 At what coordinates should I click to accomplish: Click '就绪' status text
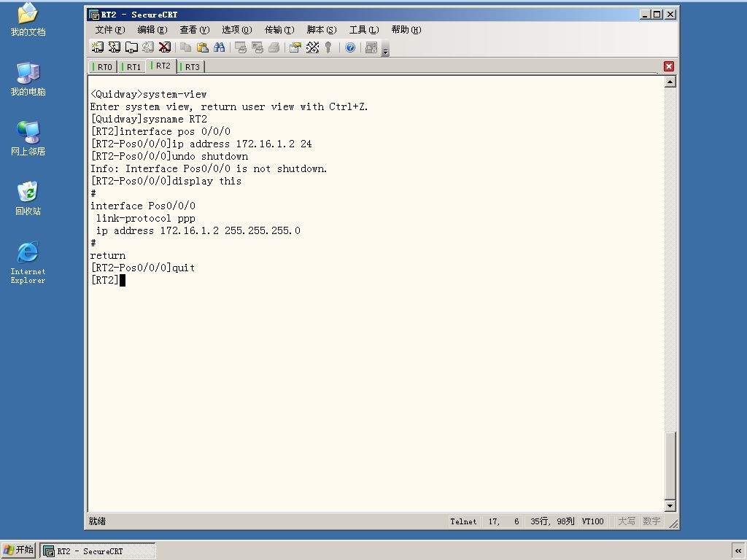[97, 521]
